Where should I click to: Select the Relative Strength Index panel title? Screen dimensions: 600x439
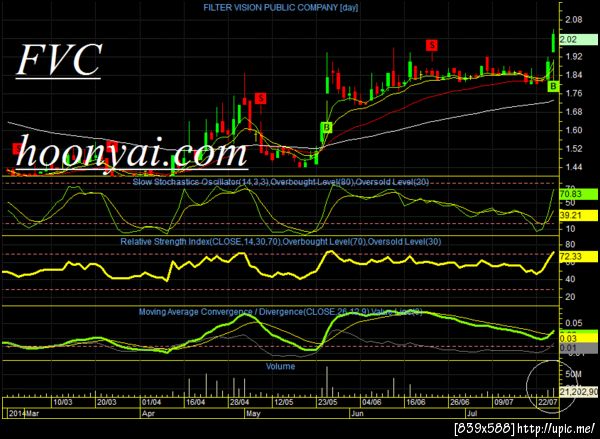pos(280,242)
